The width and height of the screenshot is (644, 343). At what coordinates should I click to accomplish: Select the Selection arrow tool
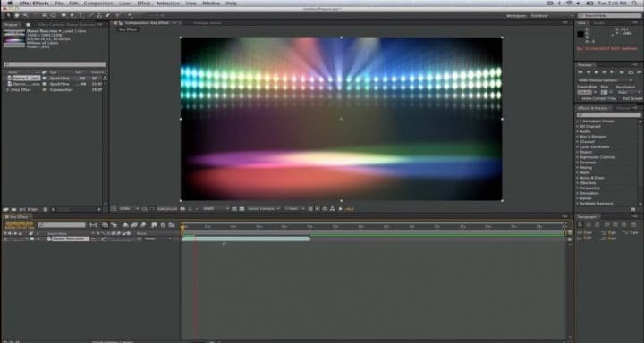point(9,15)
